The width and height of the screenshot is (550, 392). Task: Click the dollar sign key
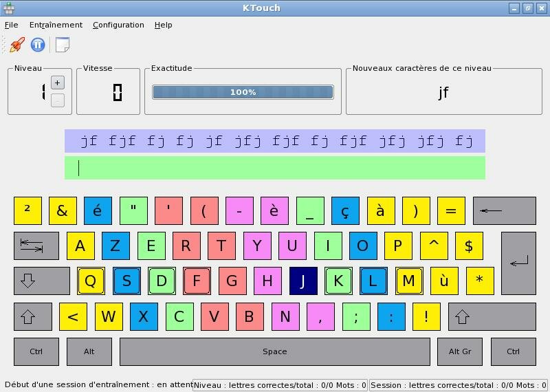click(470, 246)
